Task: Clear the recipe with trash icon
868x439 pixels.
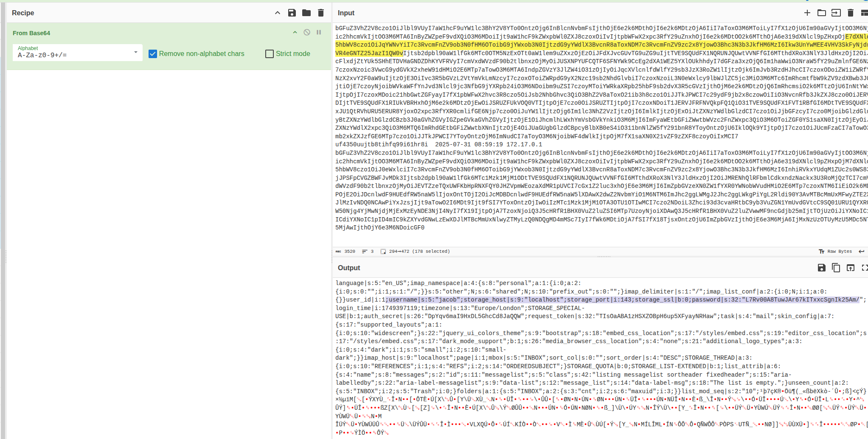Action: pyautogui.click(x=321, y=13)
